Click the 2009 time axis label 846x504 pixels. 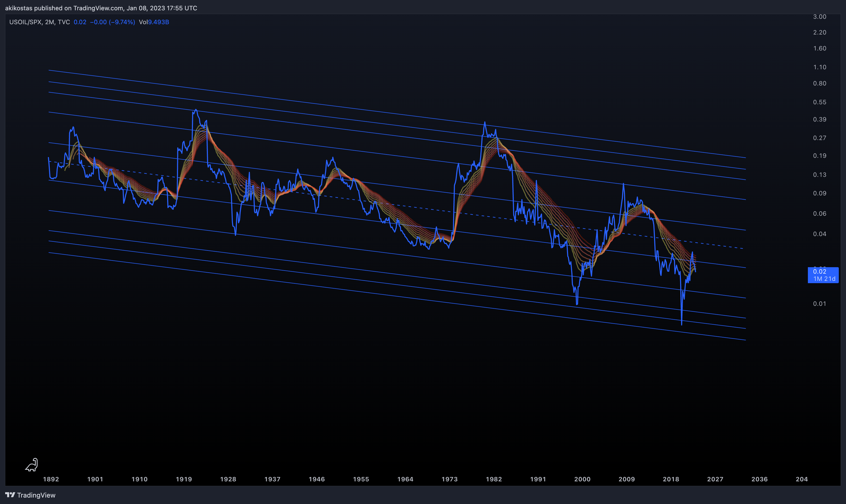tap(627, 479)
